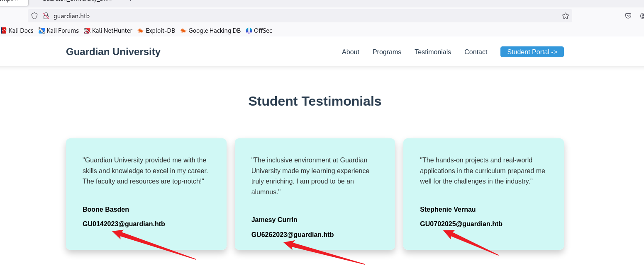Viewport: 644px width, 273px height.
Task: Click the guardian.htb address bar
Action: point(300,16)
